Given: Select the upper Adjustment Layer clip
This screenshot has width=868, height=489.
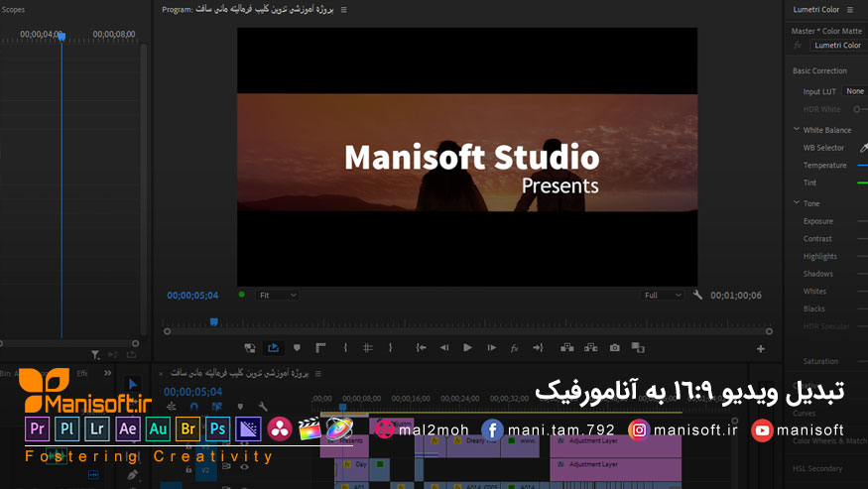Looking at the screenshot, I should (x=616, y=445).
